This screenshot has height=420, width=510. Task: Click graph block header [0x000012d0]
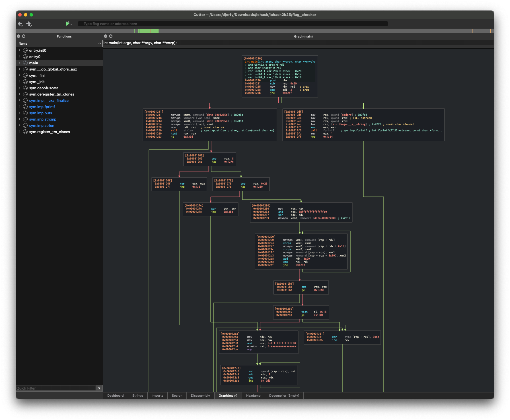pos(231,368)
